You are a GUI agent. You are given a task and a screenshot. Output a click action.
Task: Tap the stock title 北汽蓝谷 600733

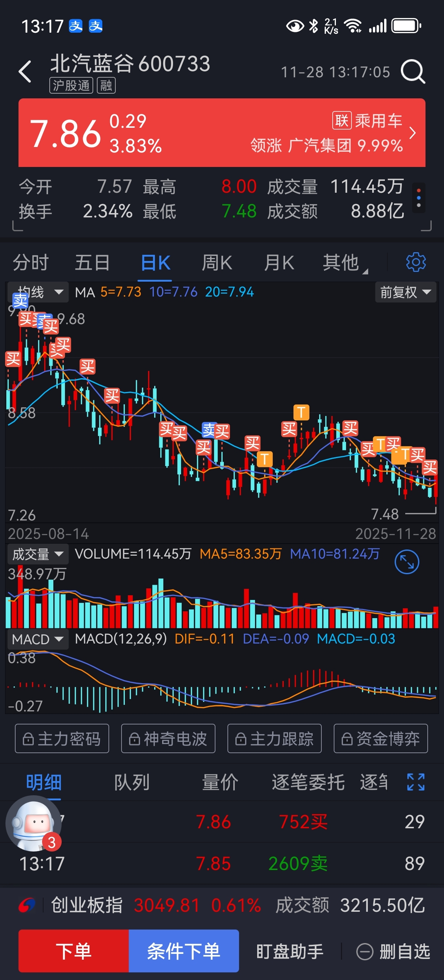coord(130,63)
